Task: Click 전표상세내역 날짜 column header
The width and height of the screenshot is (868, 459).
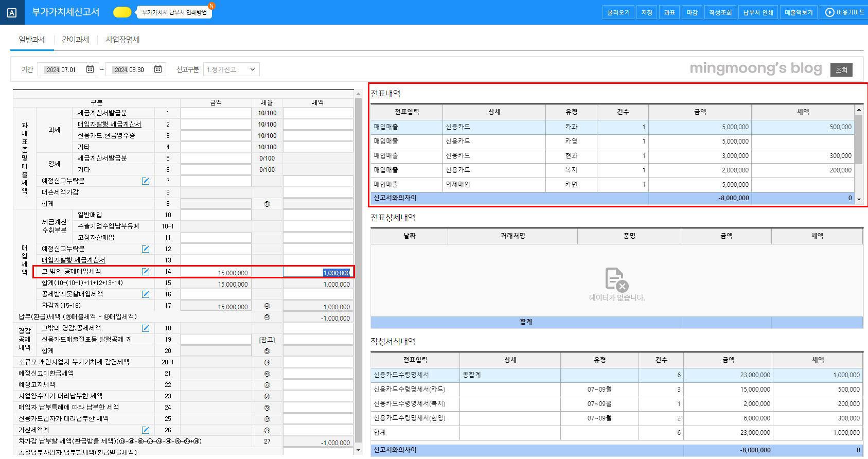Action: pos(410,236)
